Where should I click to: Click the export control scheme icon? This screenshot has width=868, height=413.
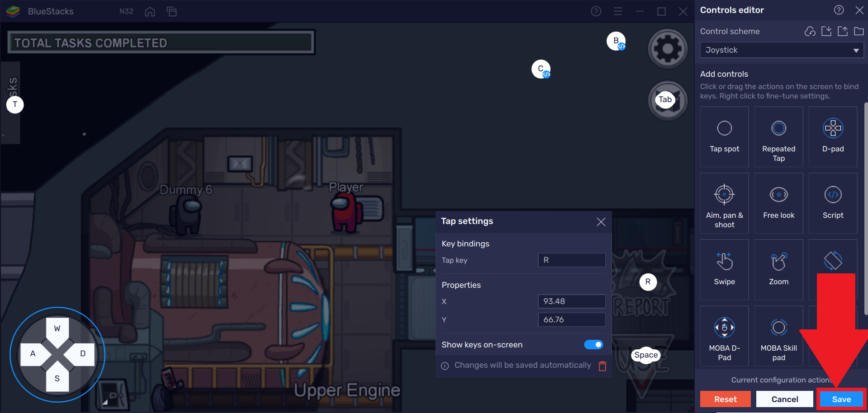843,31
